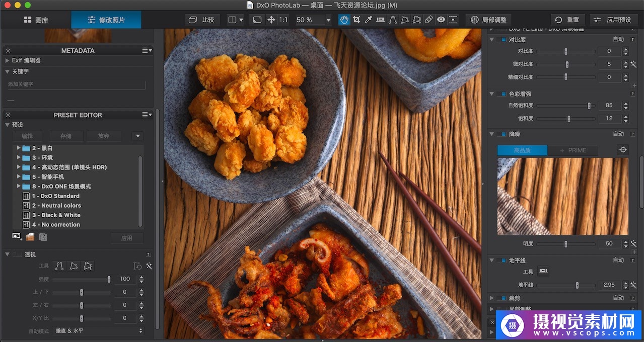Select the repair bandage tool

(x=428, y=20)
